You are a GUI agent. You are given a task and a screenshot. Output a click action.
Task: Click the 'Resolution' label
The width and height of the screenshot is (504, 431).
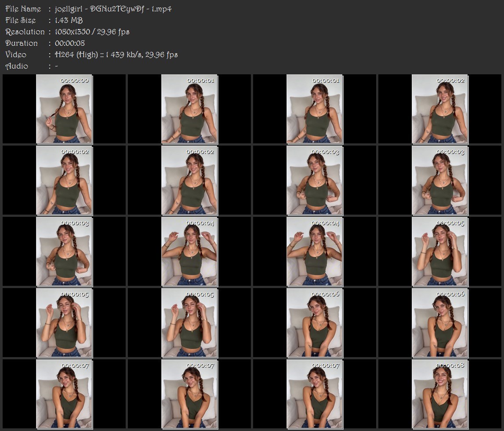pos(25,32)
